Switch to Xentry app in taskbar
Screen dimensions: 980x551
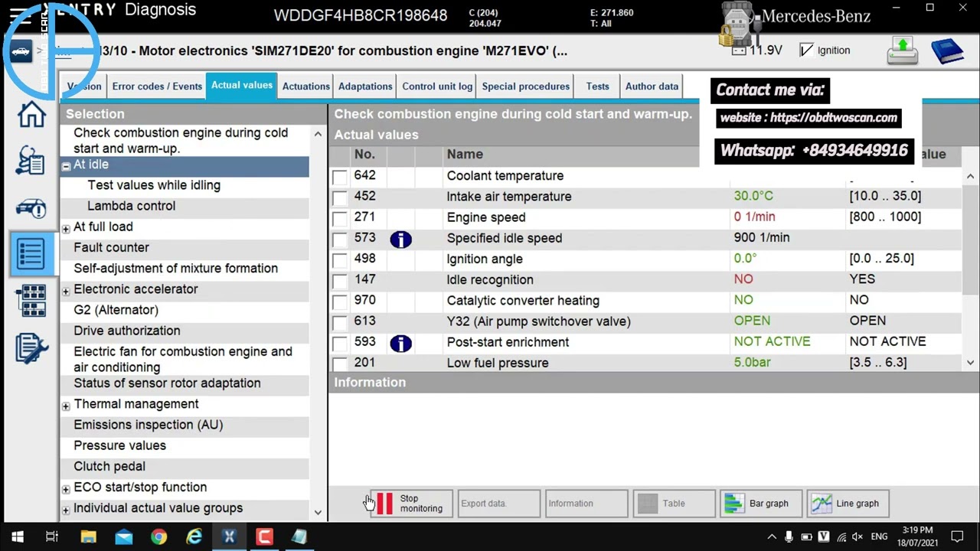tap(229, 537)
